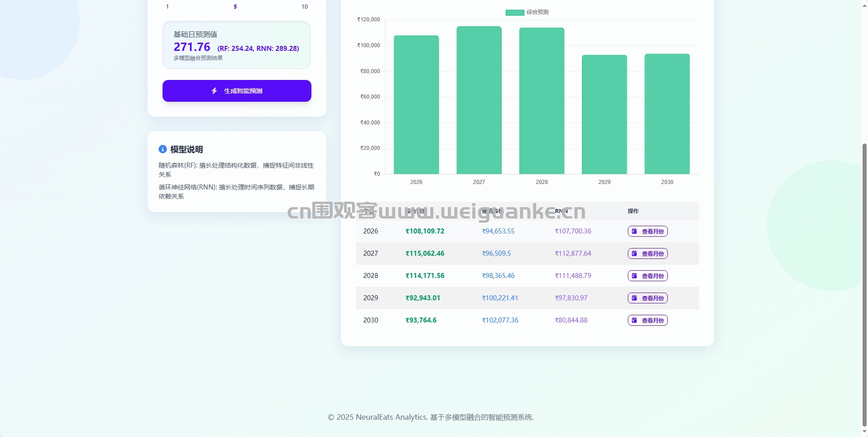Viewport: 868px width, 437px height.
Task: Click the calendar icon in the 2026 row
Action: 635,231
